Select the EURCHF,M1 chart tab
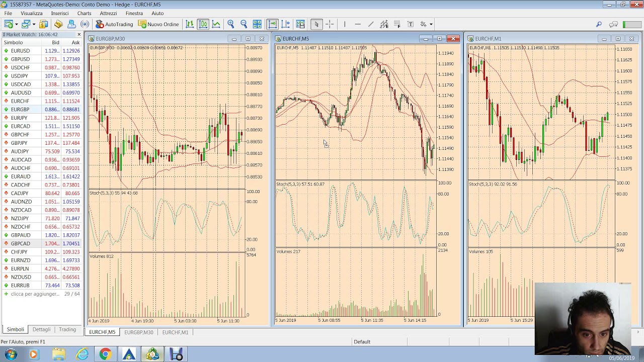 click(175, 332)
